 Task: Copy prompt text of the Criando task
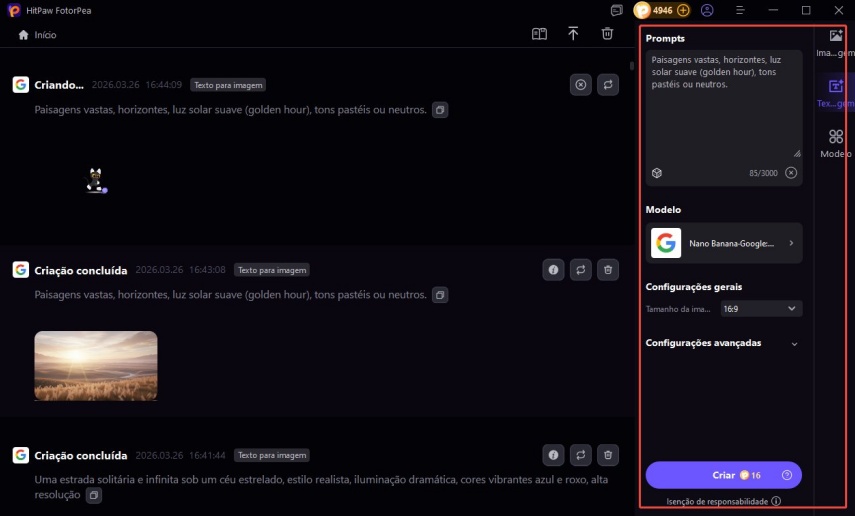[440, 110]
